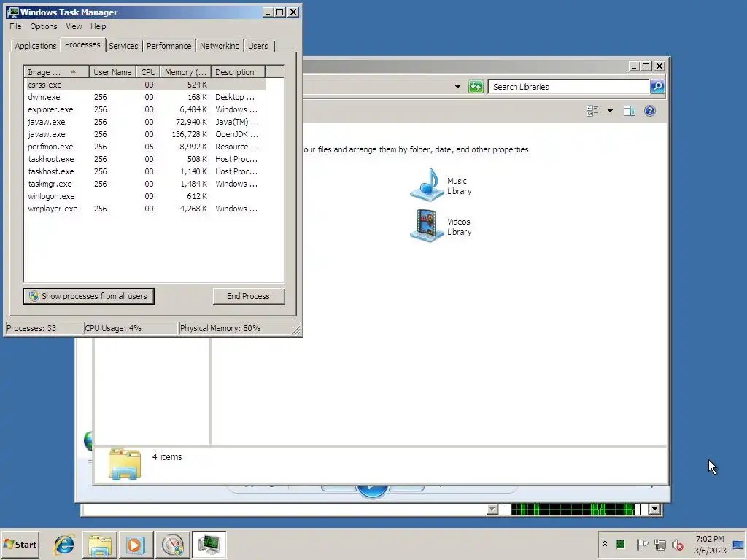This screenshot has height=560, width=747.
Task: Click the Change your view icon
Action: point(592,111)
